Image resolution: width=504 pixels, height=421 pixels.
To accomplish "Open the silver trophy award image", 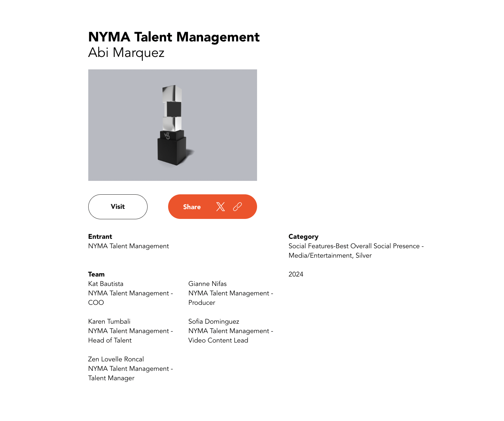I will click(172, 125).
